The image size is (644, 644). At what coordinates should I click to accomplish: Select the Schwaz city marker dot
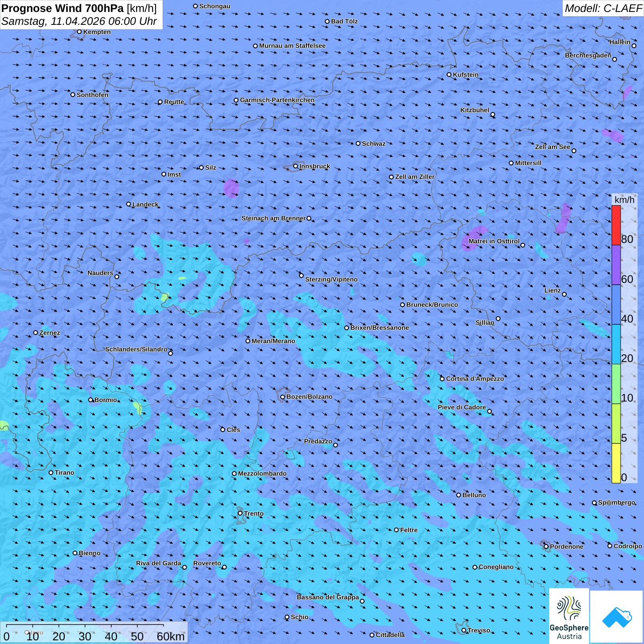[358, 144]
